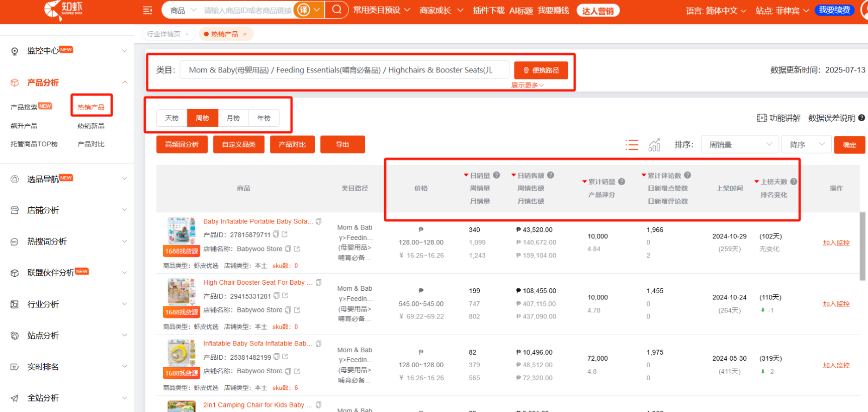
Task: Click the 导出 export button
Action: (x=342, y=144)
